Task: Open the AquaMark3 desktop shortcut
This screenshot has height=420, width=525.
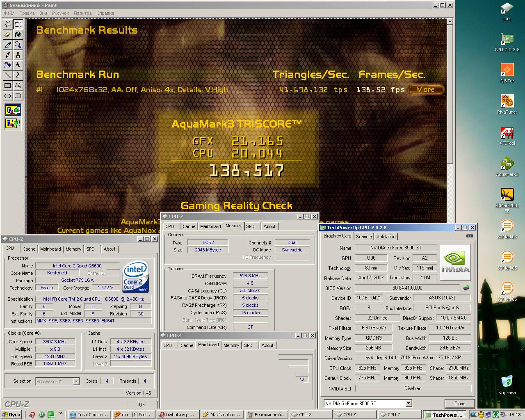Action: point(507,167)
